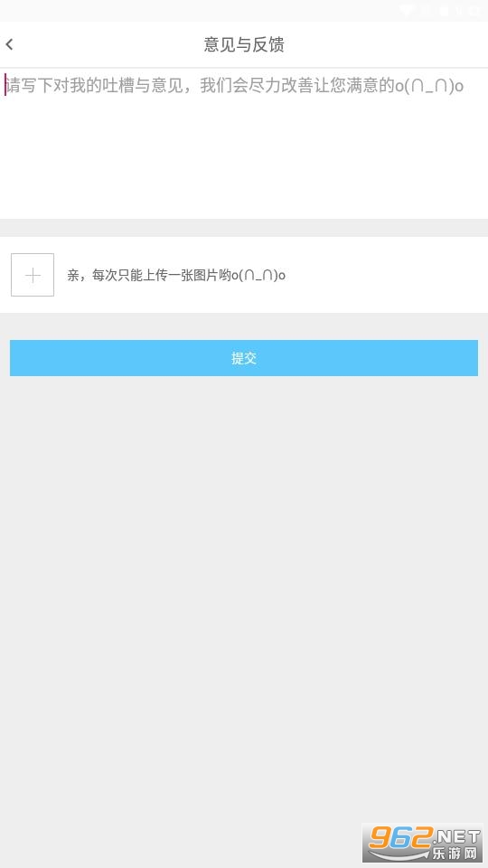Tap empty gray area below 提交 button
This screenshot has height=868, width=488.
(x=244, y=581)
